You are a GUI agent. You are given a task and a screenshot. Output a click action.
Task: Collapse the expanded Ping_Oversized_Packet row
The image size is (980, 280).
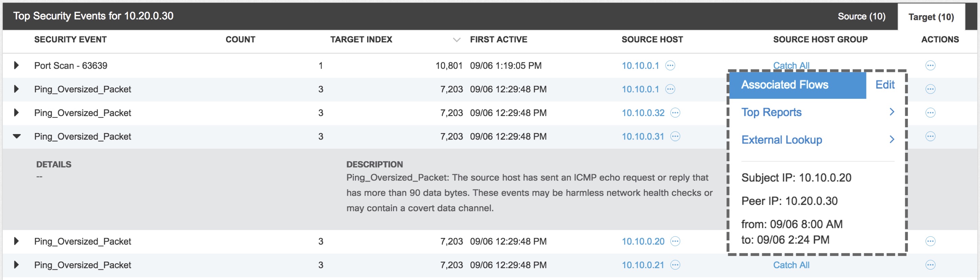pos(16,136)
